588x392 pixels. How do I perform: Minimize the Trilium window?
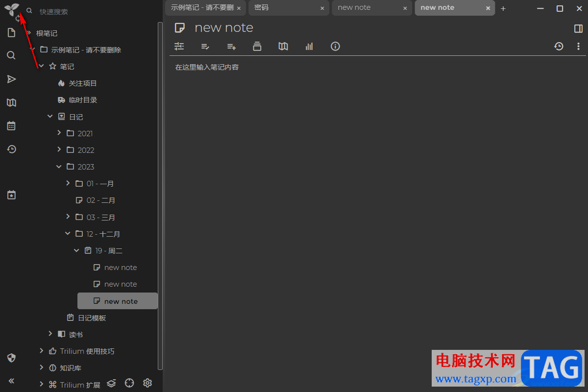540,8
